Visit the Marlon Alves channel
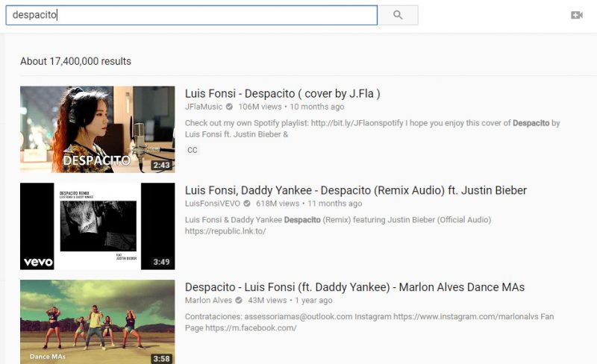Image resolution: width=597 pixels, height=364 pixels. point(208,300)
